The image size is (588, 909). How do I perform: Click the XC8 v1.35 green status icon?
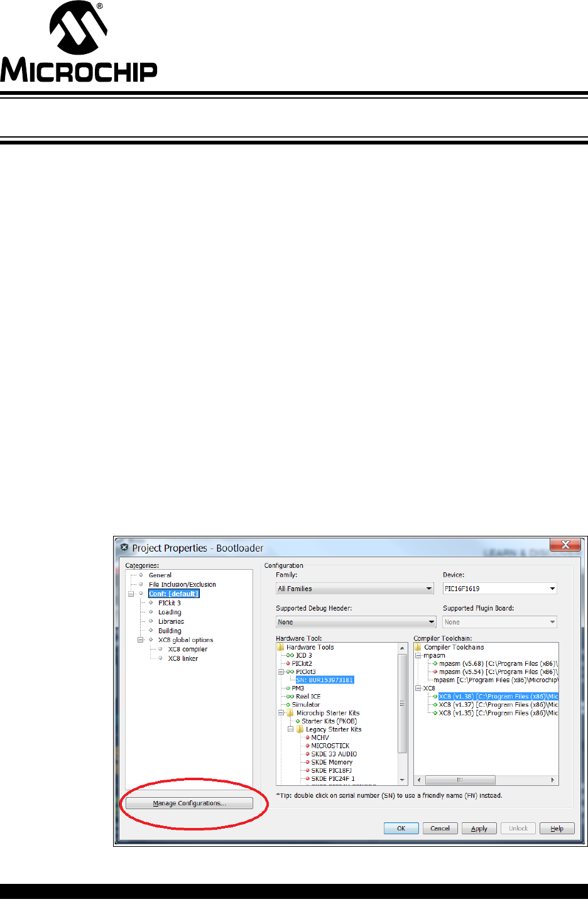click(x=435, y=713)
